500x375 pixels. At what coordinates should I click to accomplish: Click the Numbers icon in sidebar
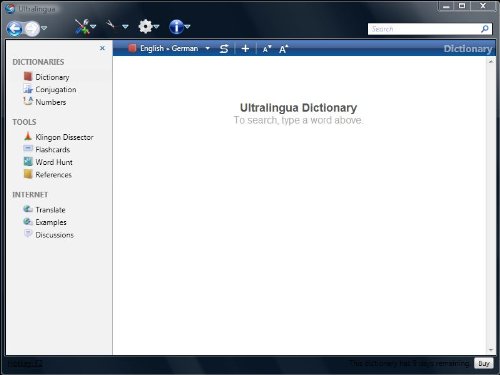coord(28,101)
